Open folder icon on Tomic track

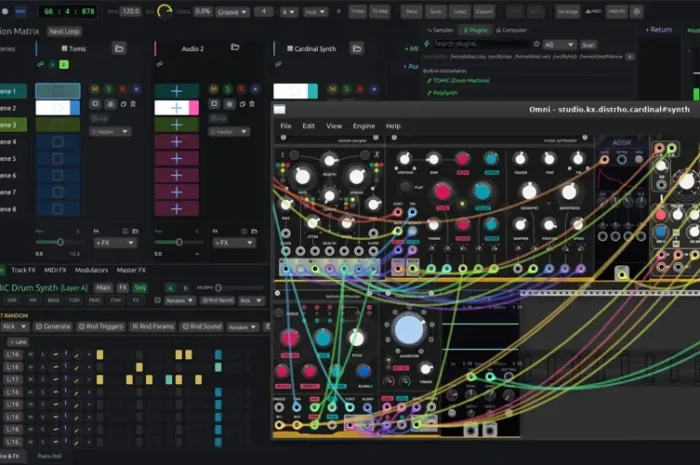click(119, 48)
